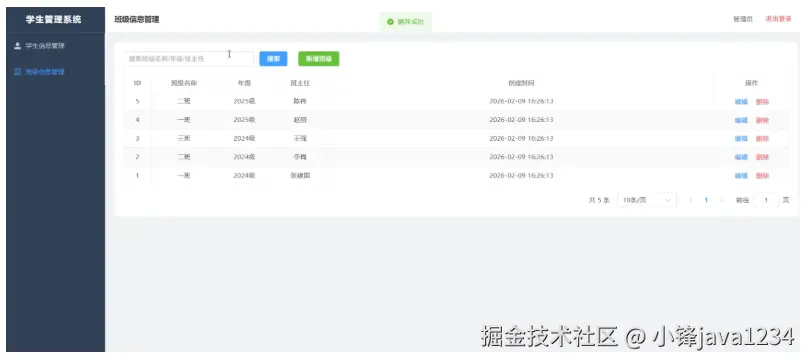Open 学生信息管理 in the sidebar
Viewport: 807px width, 363px height.
(x=45, y=46)
